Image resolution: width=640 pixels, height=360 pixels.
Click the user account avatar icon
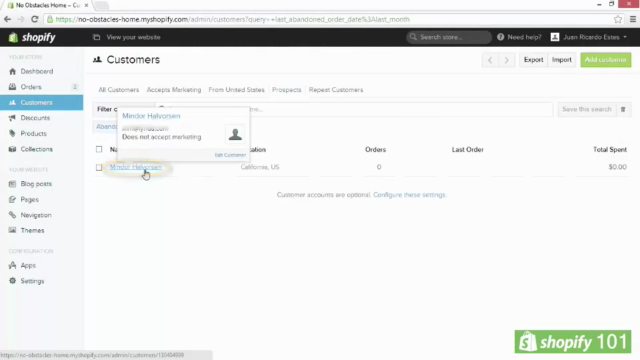pyautogui.click(x=555, y=37)
